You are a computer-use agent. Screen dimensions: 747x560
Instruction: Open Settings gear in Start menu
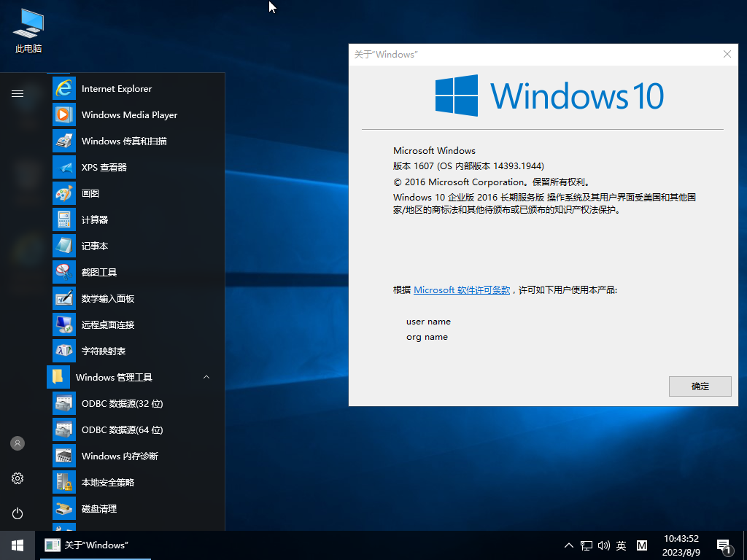coord(18,478)
